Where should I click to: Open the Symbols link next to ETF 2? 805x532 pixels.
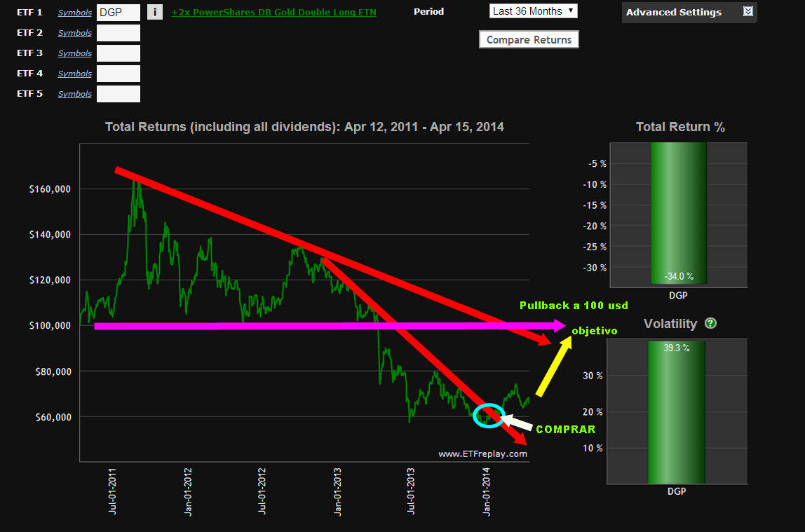pos(74,33)
